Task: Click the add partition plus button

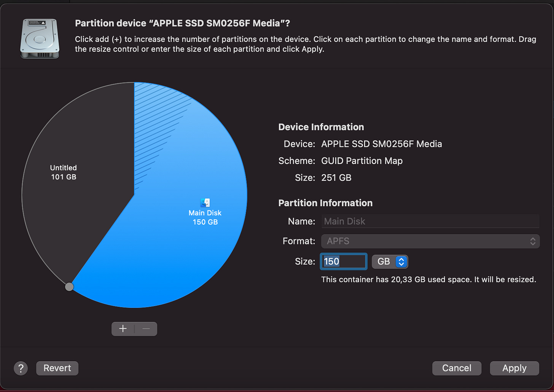Action: pos(123,329)
